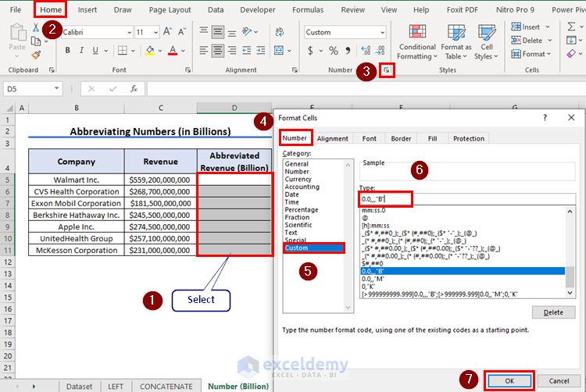Viewport: 586px width, 392px height.
Task: Open font name Calibri dropdown
Action: 129,33
